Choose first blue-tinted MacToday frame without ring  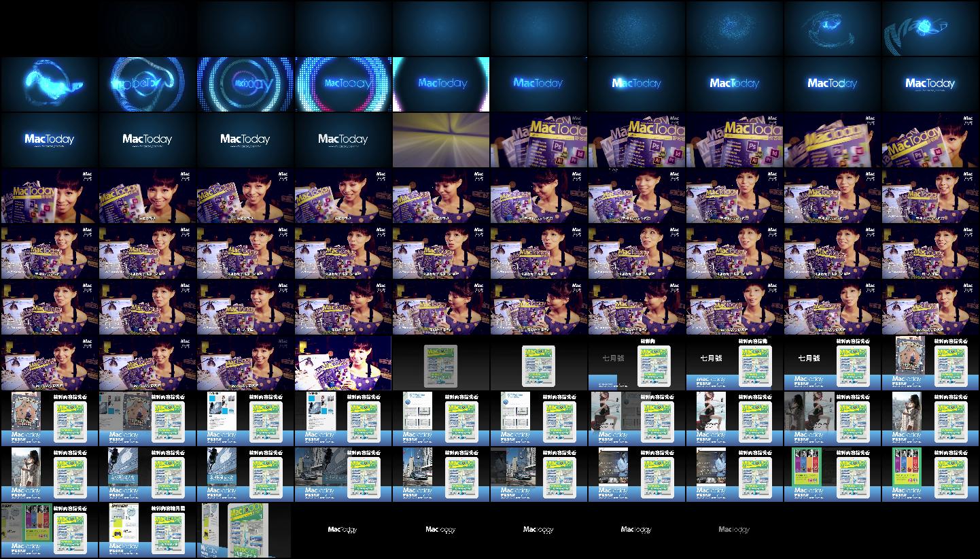539,84
